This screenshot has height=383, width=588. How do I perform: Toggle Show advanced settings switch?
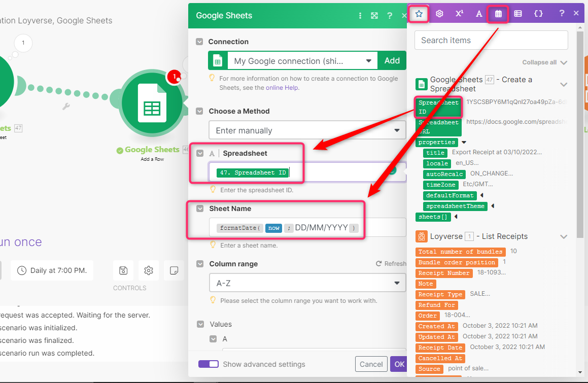[x=208, y=364]
